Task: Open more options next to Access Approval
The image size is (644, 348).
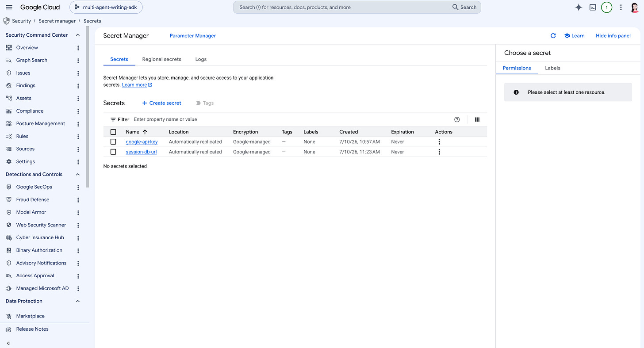Action: click(x=78, y=276)
